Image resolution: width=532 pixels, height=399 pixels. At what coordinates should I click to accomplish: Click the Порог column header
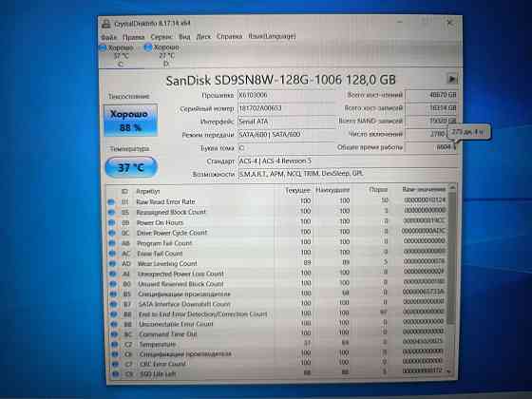(x=378, y=190)
